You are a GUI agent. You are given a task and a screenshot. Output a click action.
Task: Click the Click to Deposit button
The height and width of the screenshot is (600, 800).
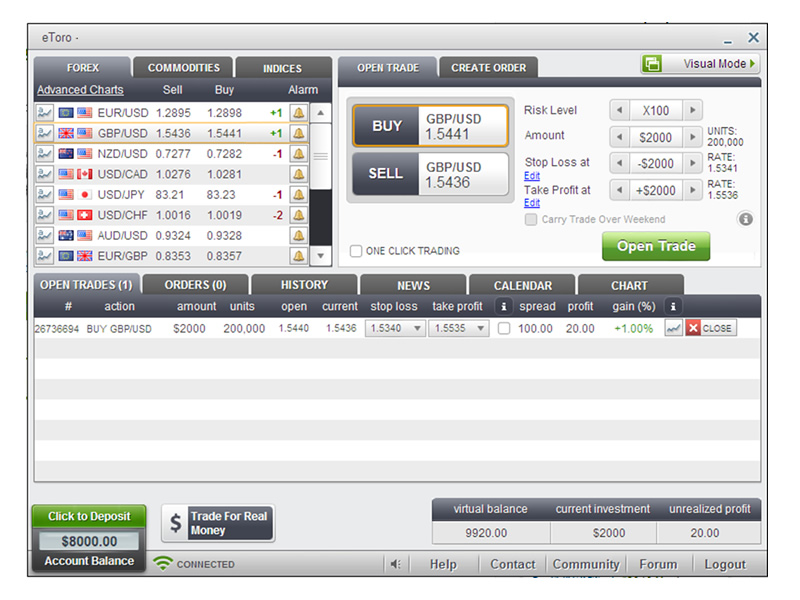coord(89,516)
